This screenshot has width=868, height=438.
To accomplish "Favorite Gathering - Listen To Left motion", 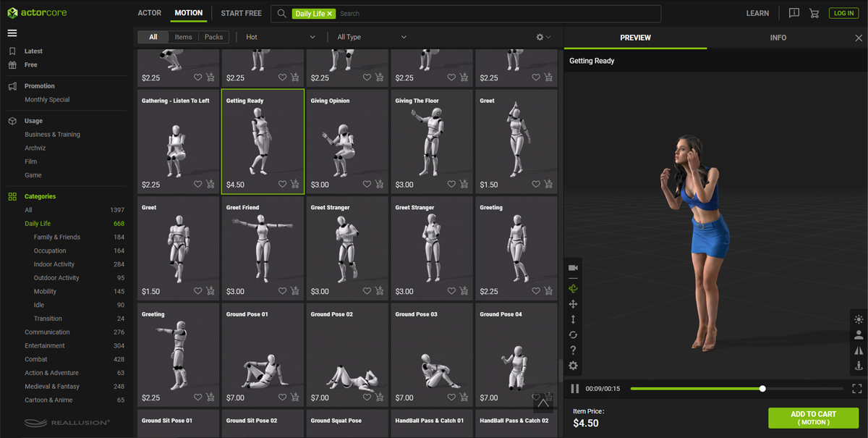I will pos(198,185).
